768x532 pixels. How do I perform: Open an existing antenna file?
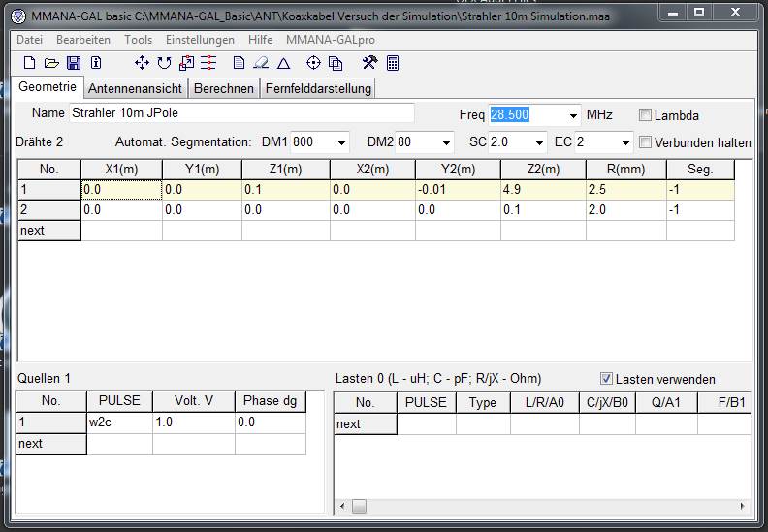coord(51,63)
